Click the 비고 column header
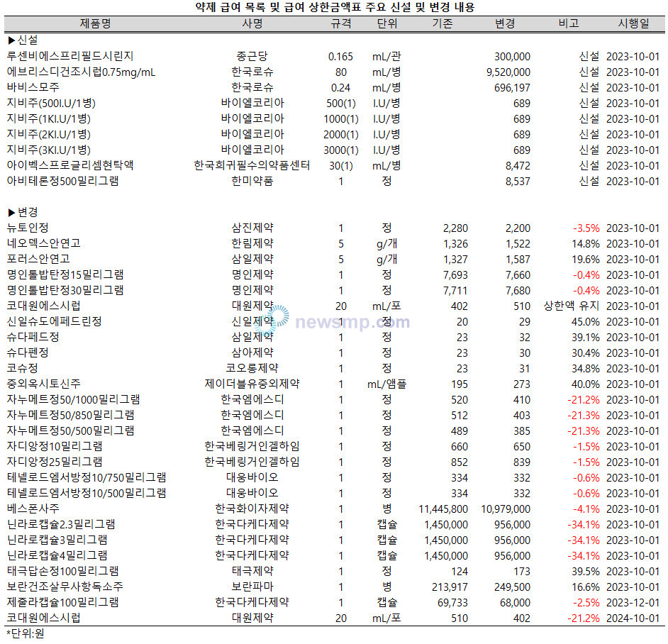Viewport: 668px width, 644px height. (x=569, y=23)
